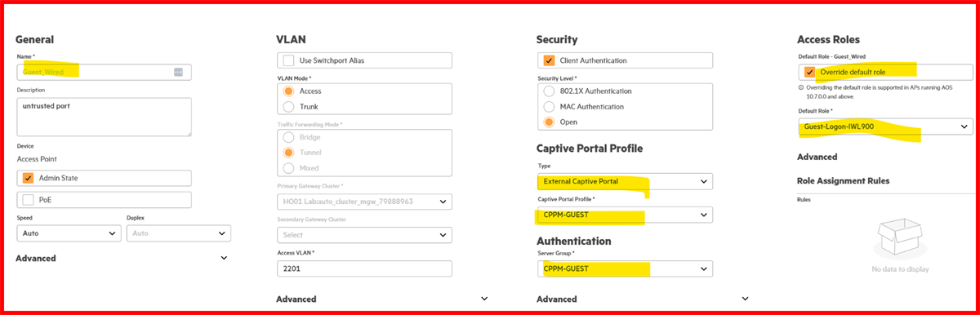
Task: Expand the VLAN Advanced section
Action: tap(382, 299)
